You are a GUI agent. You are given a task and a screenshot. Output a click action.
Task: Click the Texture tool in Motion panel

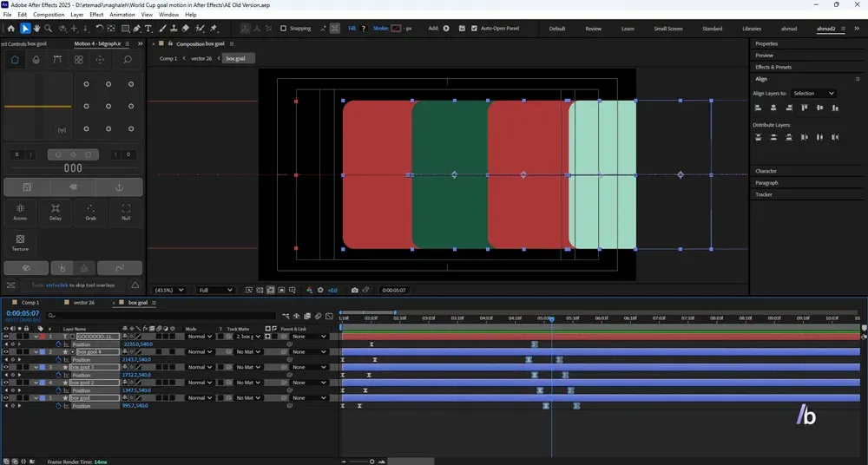click(x=20, y=243)
